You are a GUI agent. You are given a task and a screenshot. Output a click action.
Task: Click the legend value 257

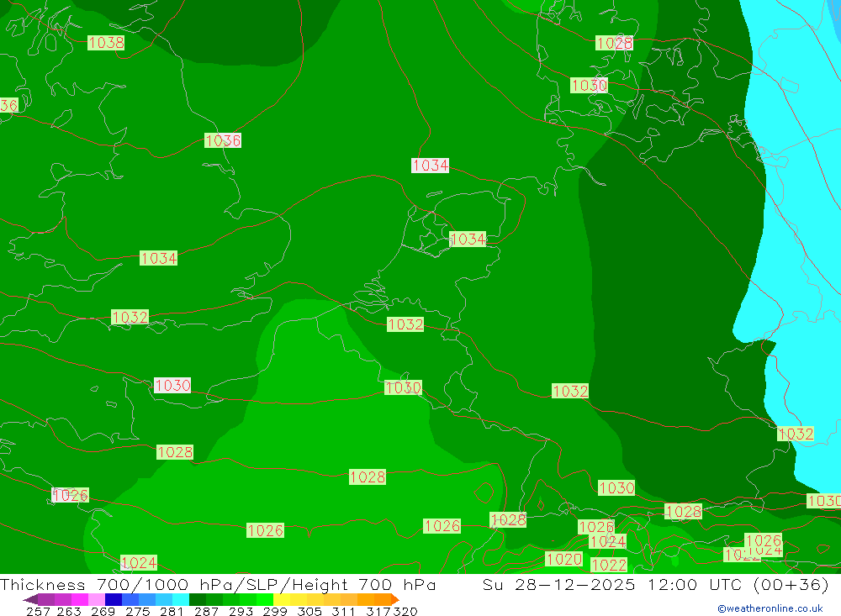(38, 611)
